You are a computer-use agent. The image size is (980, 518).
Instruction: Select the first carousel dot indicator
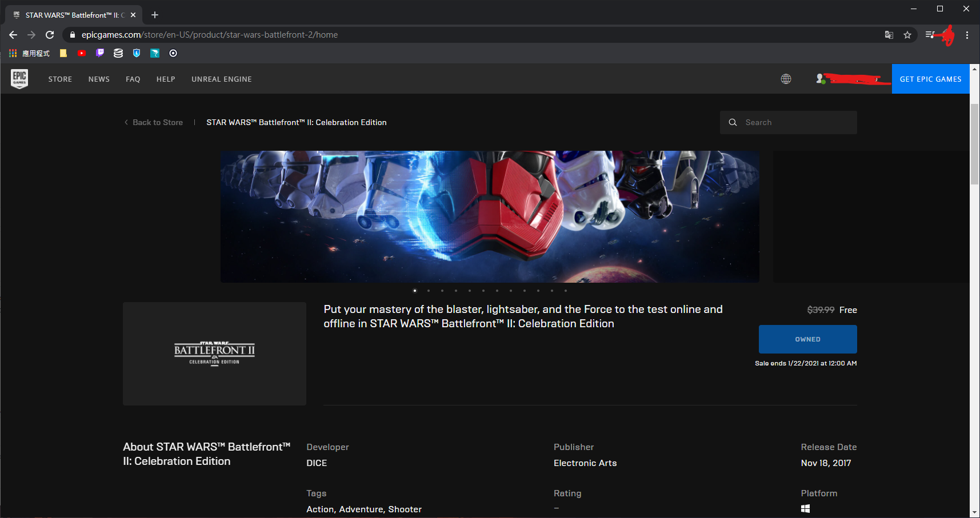click(x=414, y=291)
